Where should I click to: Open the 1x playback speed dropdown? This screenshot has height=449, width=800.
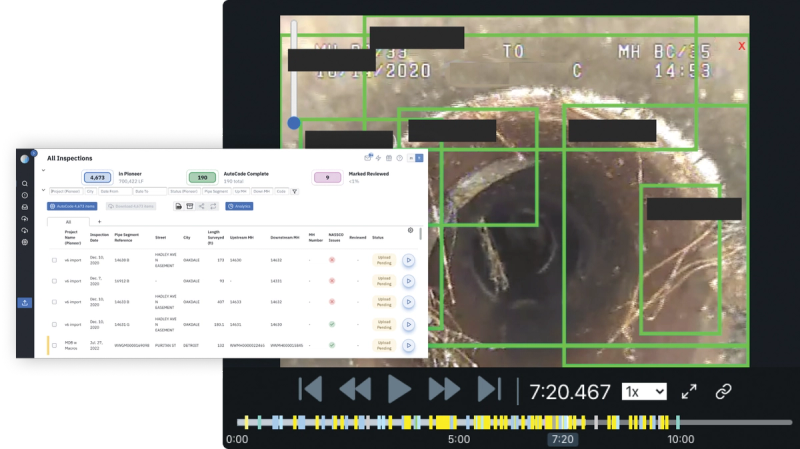pos(644,391)
